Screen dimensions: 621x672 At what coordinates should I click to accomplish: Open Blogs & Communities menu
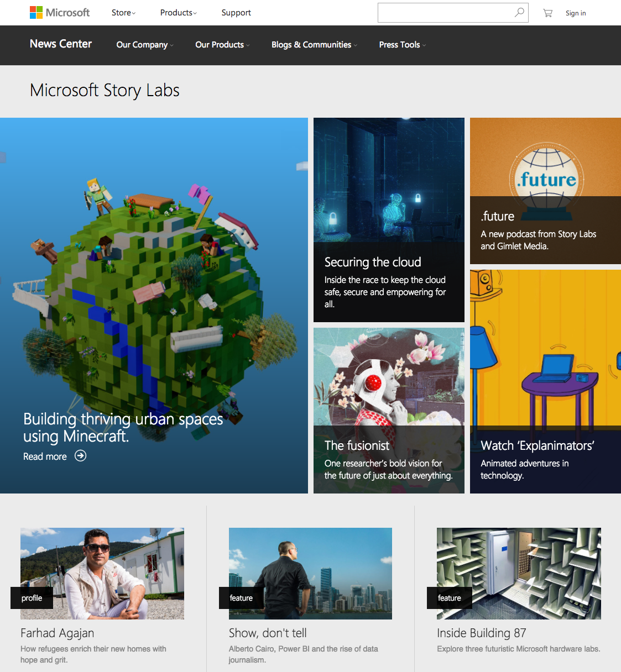314,45
